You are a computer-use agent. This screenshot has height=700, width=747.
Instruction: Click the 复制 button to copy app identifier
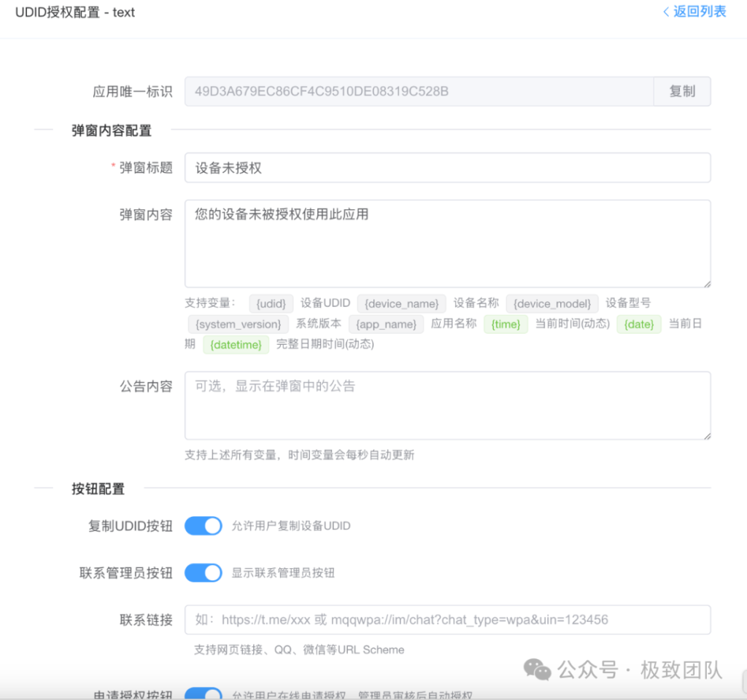coord(682,91)
